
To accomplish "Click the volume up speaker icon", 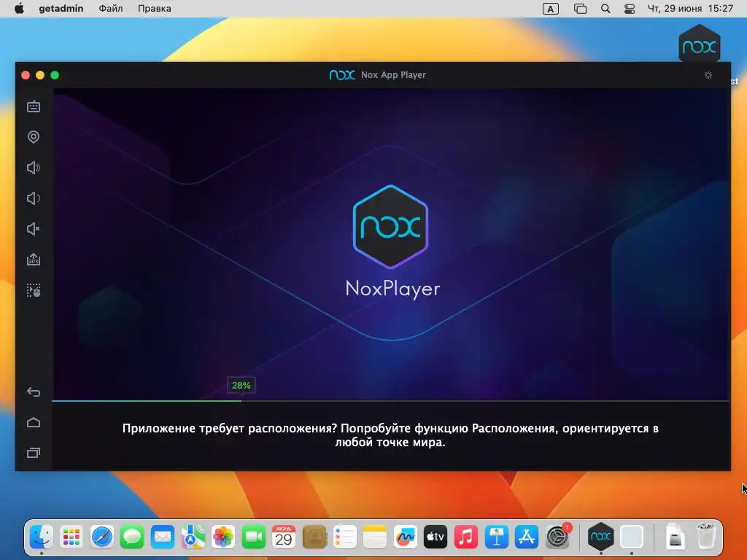I will coord(34,168).
